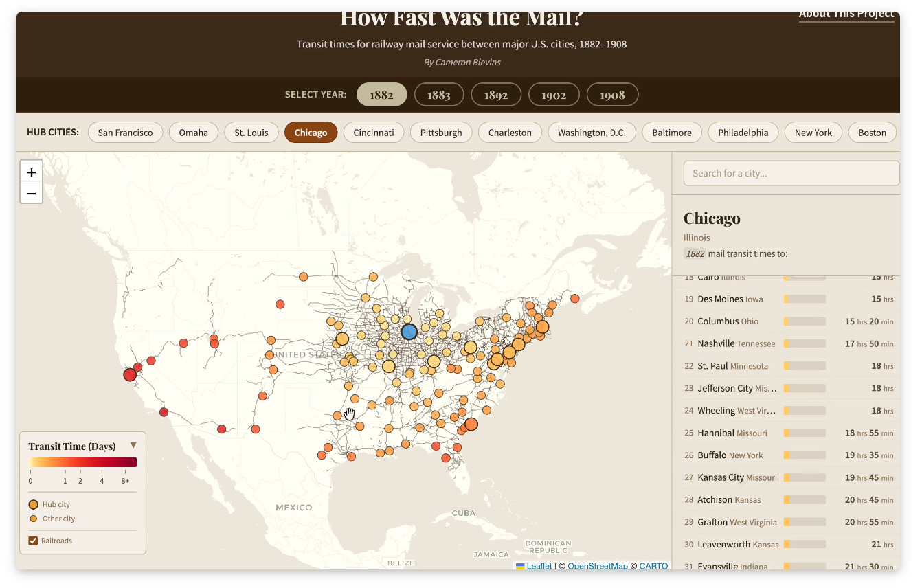Switch to year 1883
Screen dimensions: 922x588
tap(439, 95)
